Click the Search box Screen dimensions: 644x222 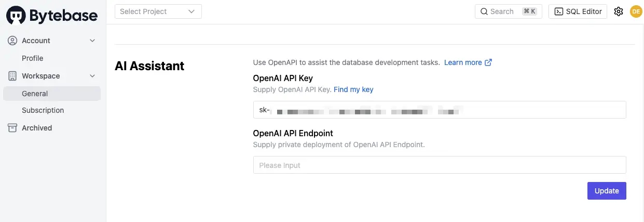(x=508, y=11)
